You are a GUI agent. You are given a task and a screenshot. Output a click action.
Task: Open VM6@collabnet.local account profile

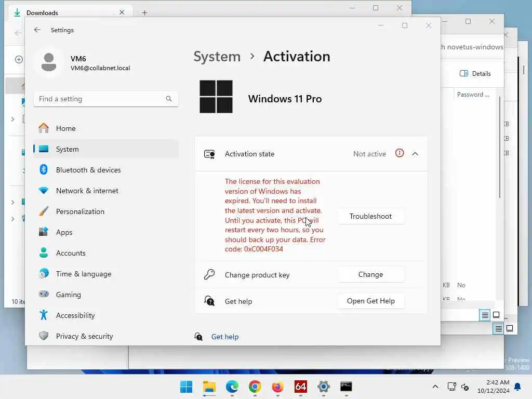(x=100, y=68)
